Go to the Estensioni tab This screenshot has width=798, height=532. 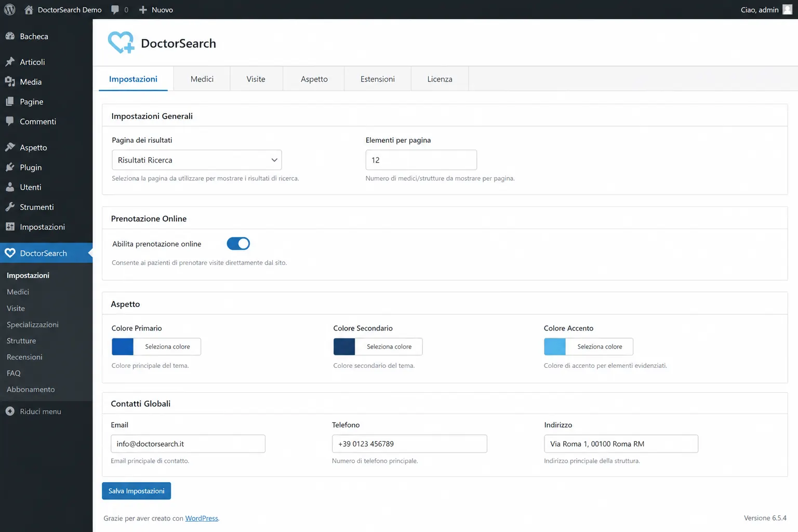[378, 79]
